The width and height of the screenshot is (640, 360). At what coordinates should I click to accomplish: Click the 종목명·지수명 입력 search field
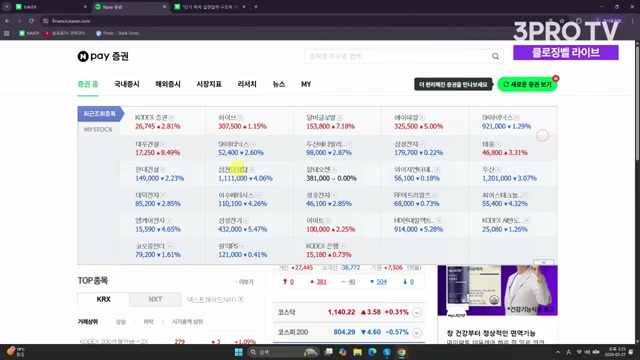pos(398,56)
